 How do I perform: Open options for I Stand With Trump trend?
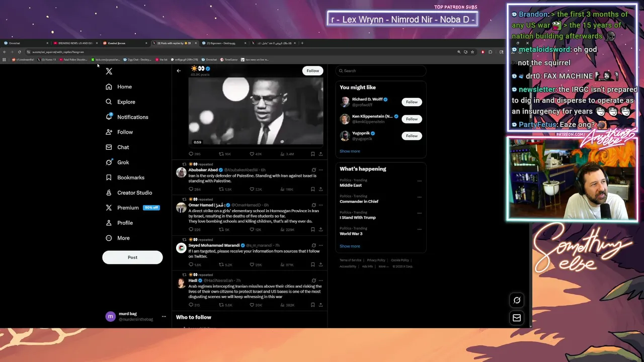coord(420,213)
